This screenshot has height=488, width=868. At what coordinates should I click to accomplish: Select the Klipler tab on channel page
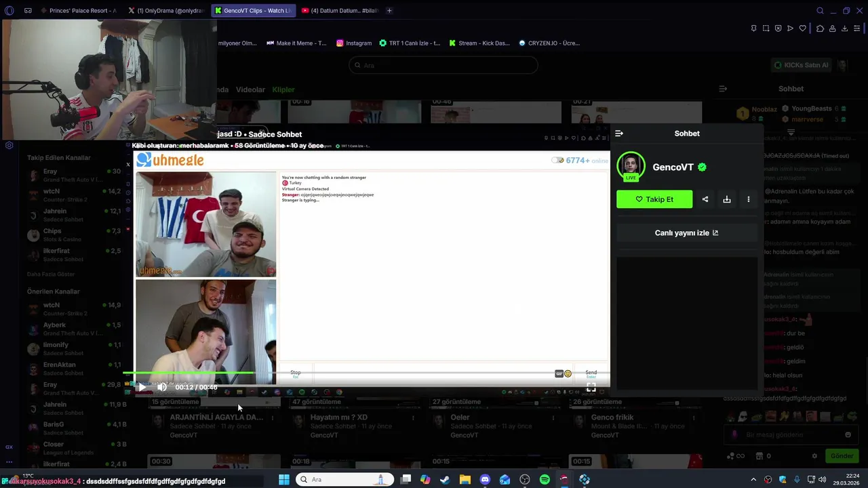click(x=283, y=89)
